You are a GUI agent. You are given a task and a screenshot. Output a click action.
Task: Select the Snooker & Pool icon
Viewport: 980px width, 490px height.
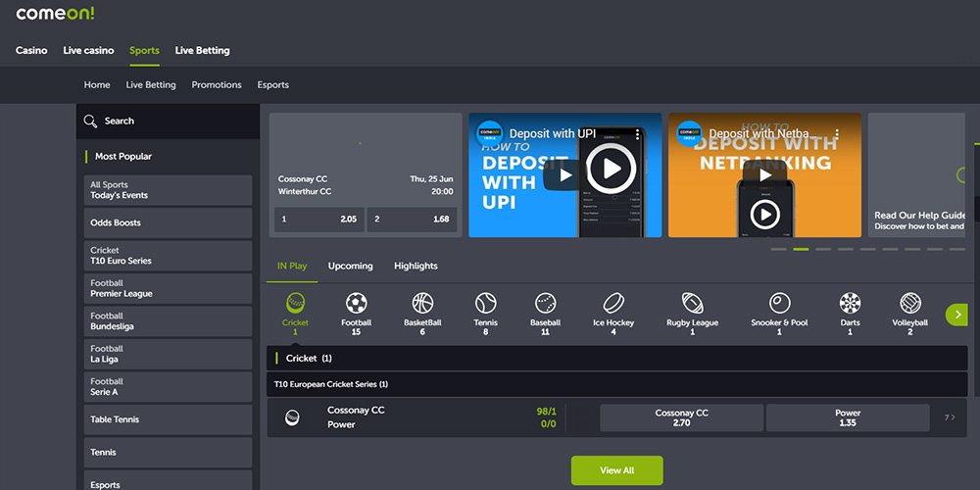(779, 303)
